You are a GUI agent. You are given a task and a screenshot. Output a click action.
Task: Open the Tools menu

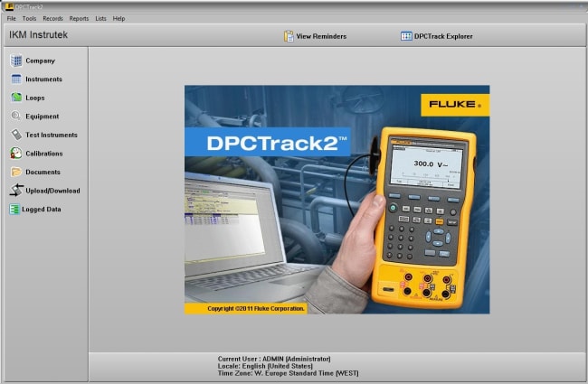(x=29, y=18)
